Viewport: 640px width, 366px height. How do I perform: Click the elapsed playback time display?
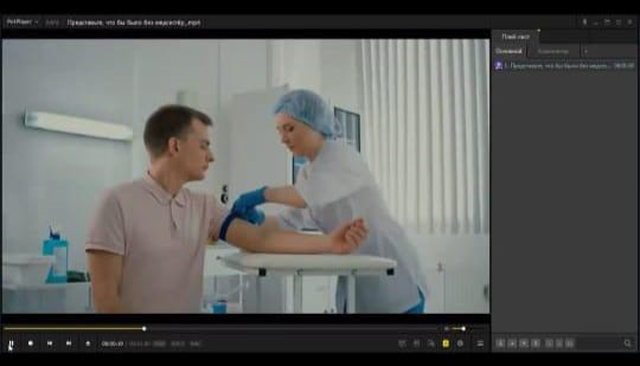click(x=112, y=344)
